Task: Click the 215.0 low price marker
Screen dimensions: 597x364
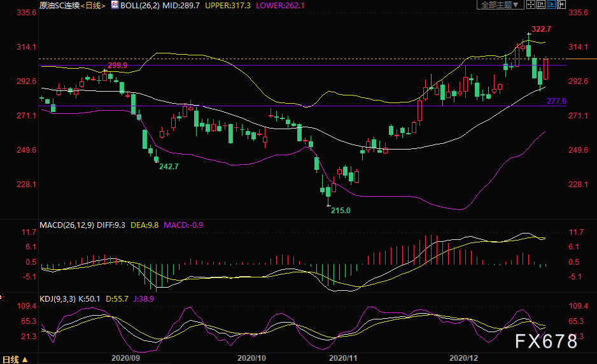Action: [341, 210]
